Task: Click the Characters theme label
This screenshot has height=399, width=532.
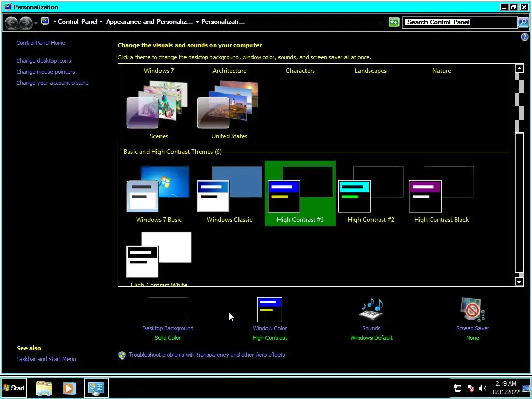Action: tap(300, 71)
